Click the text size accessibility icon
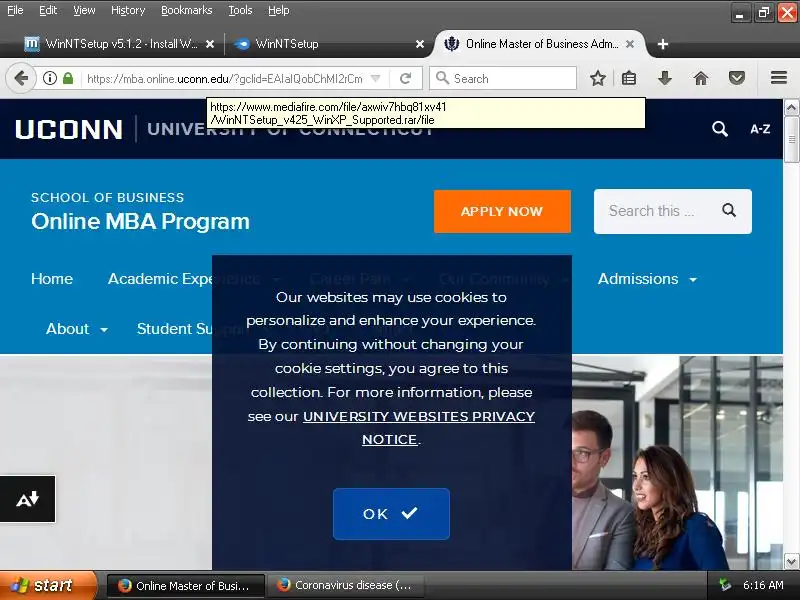 pyautogui.click(x=28, y=498)
